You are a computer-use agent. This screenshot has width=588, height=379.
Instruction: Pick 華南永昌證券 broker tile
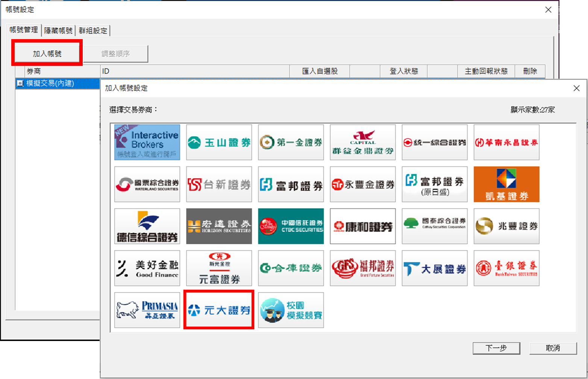coord(506,142)
